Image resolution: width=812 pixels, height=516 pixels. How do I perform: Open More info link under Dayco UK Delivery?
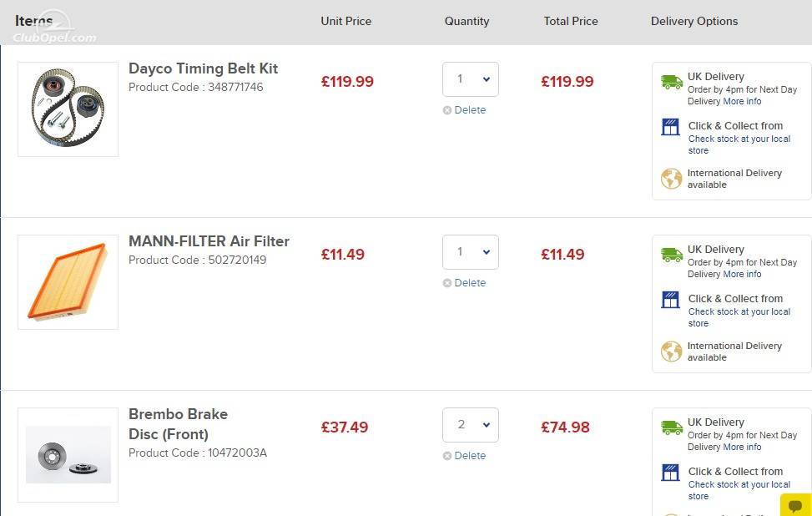pyautogui.click(x=742, y=102)
